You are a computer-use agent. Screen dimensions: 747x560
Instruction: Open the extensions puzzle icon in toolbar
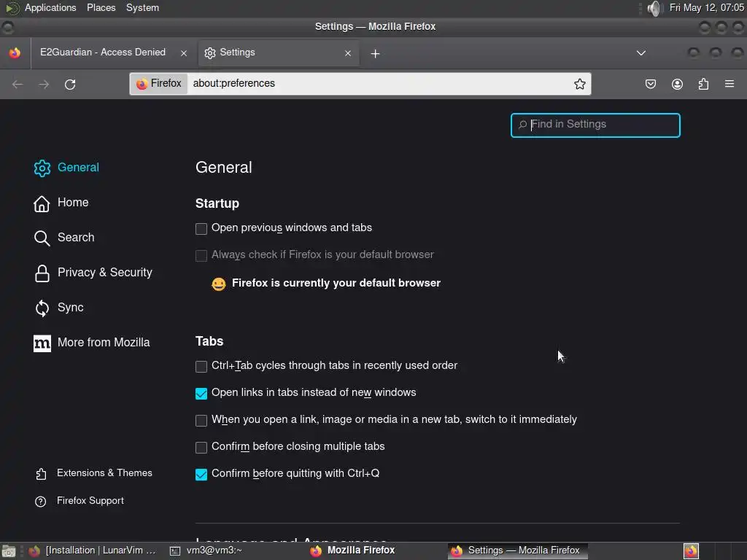click(x=703, y=84)
